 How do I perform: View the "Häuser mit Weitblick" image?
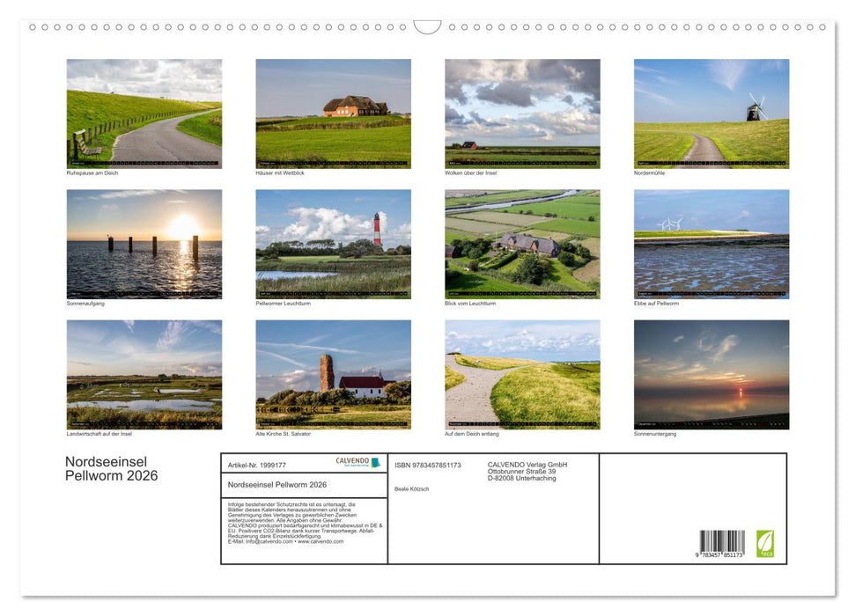pos(333,113)
